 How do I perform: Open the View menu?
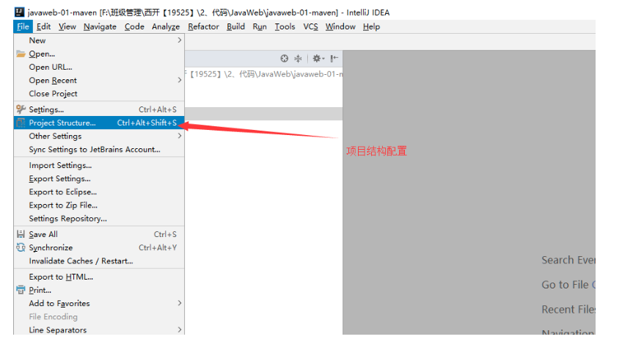(67, 26)
